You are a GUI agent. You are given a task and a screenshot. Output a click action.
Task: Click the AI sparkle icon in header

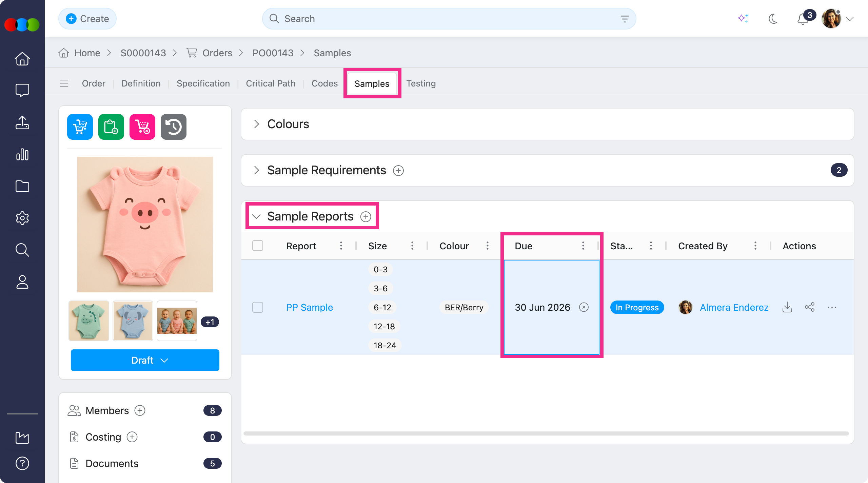click(x=743, y=18)
